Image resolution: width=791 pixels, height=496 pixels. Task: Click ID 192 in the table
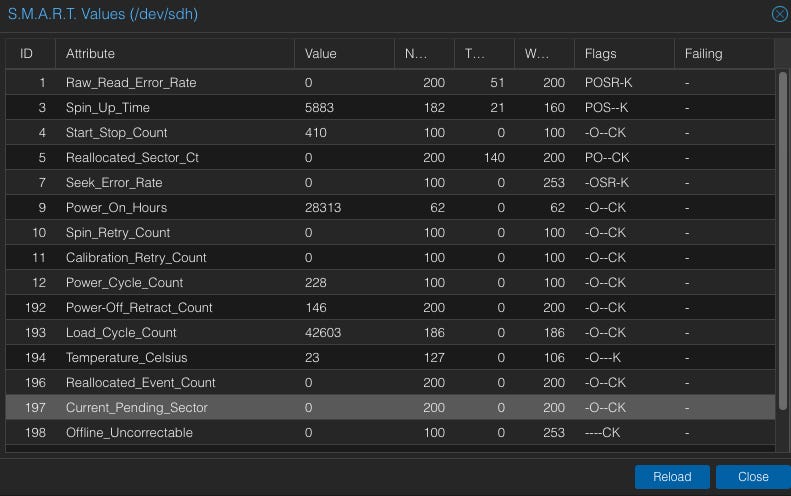click(x=35, y=307)
